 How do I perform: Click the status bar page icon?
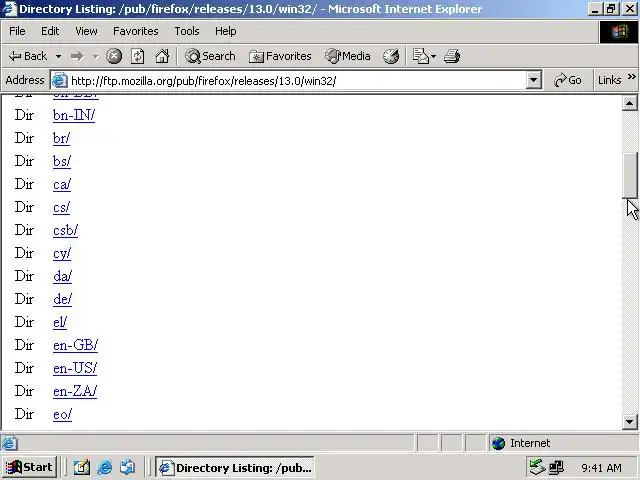click(x=10, y=443)
